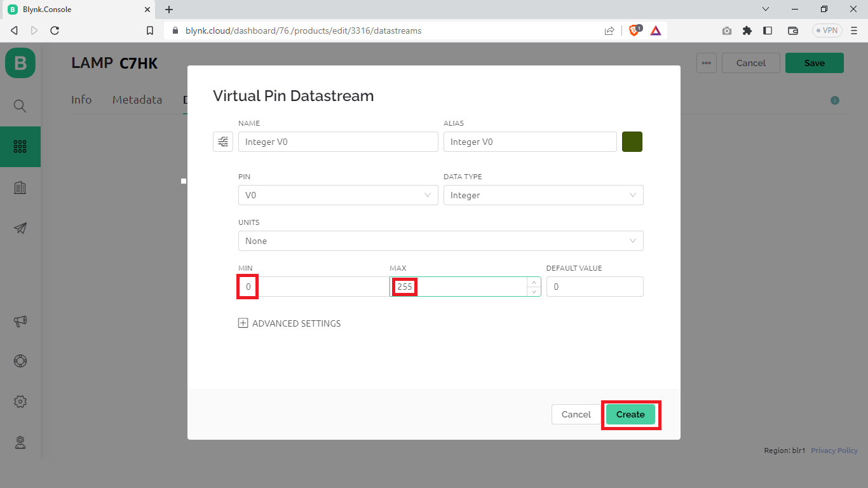The height and width of the screenshot is (488, 868).
Task: Open the DATA TYPE dropdown showing Integer
Action: [543, 195]
